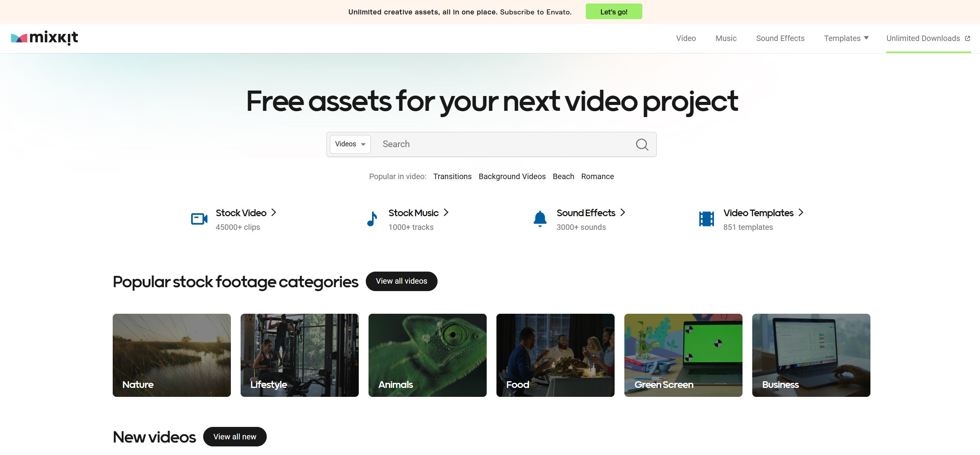
Task: Open the Stock Music heading link
Action: pos(413,213)
